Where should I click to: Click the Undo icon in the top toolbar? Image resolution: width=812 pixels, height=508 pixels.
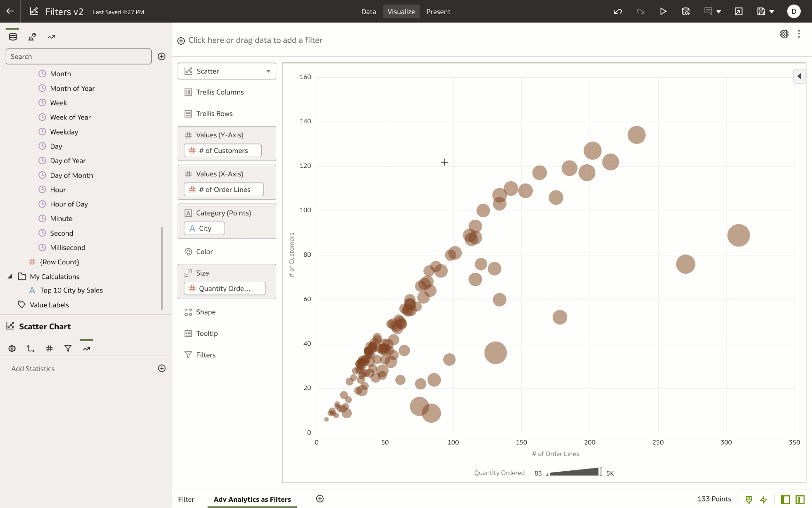pyautogui.click(x=618, y=11)
